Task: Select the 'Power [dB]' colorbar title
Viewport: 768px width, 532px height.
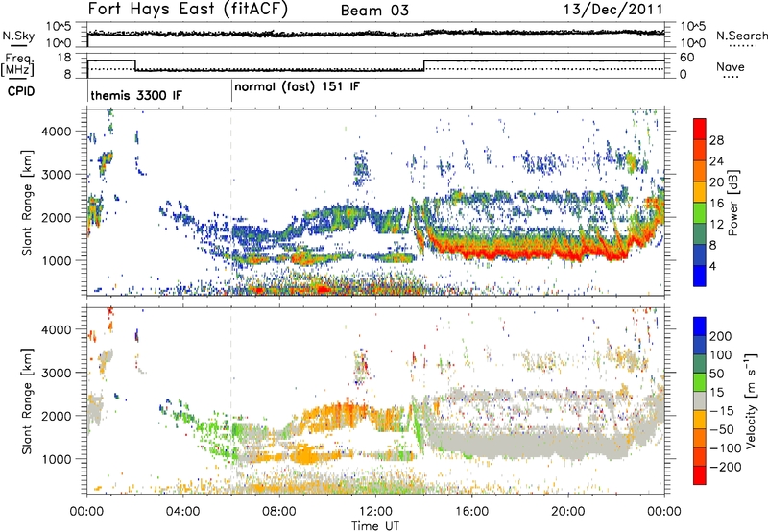Action: pyautogui.click(x=732, y=203)
